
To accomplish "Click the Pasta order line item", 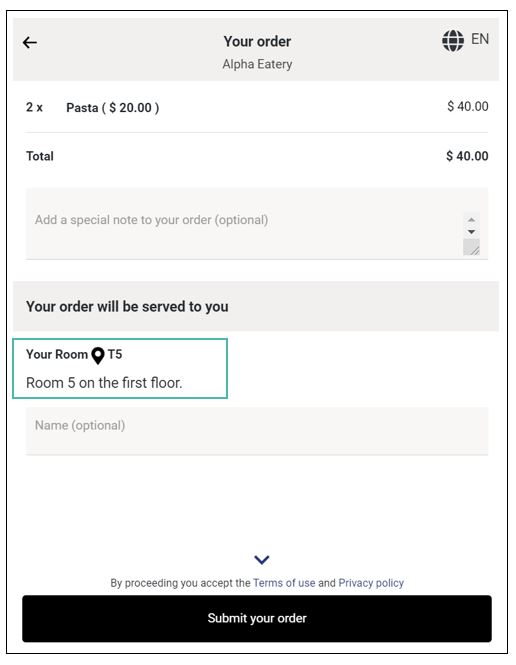I will point(257,107).
